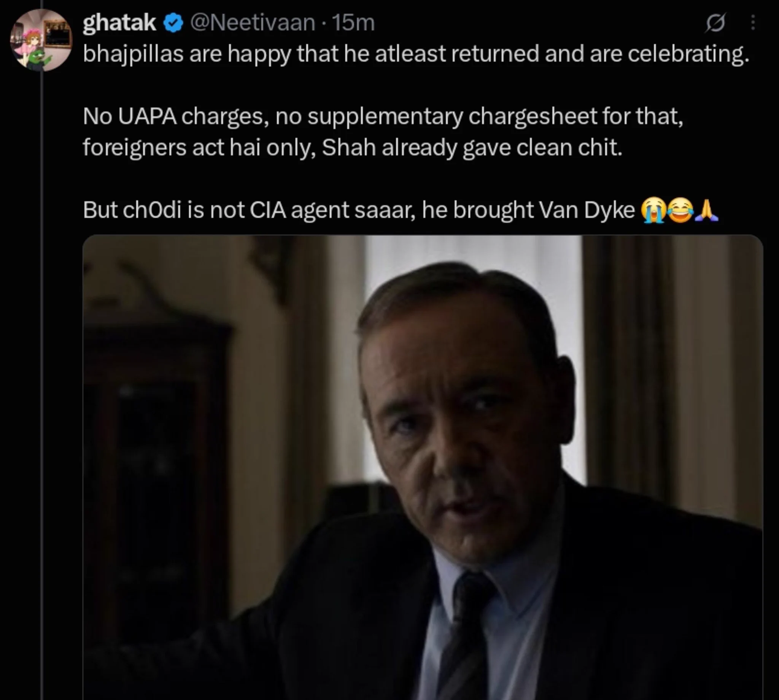
Task: Click the blue verified badge
Action: (x=173, y=24)
